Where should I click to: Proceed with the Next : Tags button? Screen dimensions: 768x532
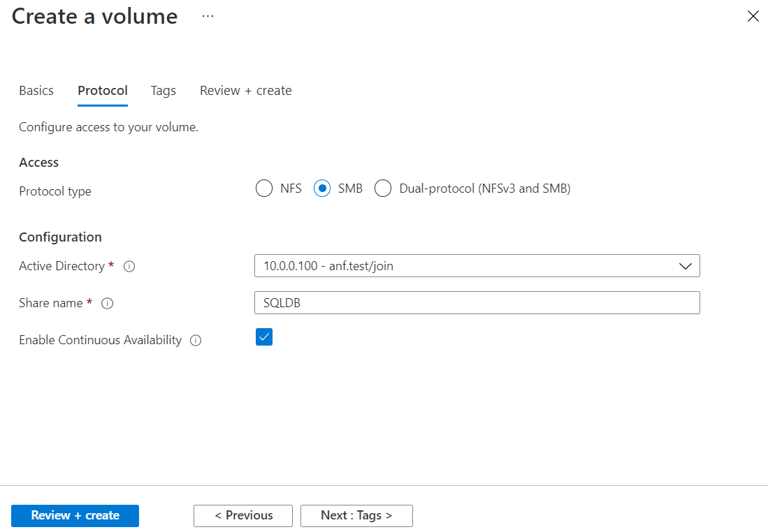(x=356, y=516)
